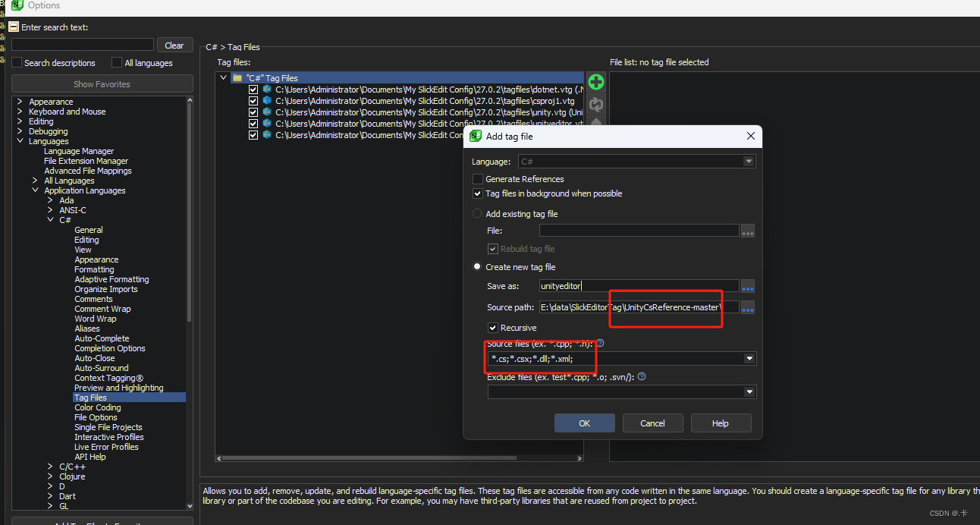Click the Source files text box with *.cs
The width and height of the screenshot is (980, 525).
click(x=615, y=359)
